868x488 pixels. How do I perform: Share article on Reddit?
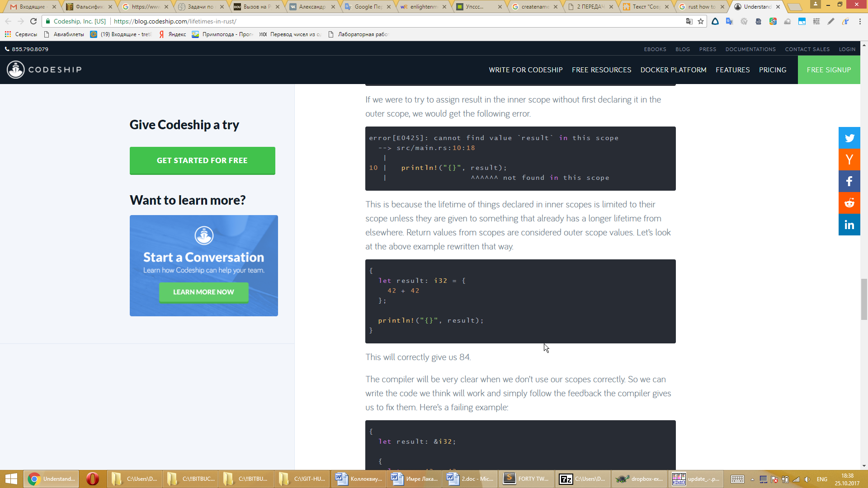click(x=849, y=203)
